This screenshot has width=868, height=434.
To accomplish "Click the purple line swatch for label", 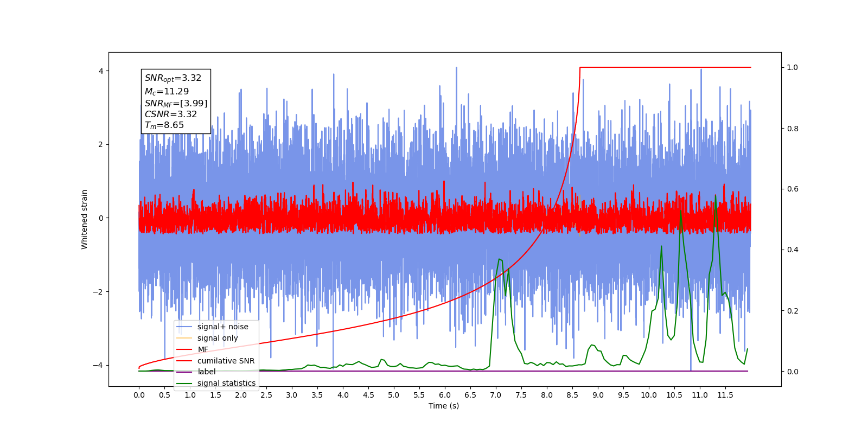I will pos(184,372).
